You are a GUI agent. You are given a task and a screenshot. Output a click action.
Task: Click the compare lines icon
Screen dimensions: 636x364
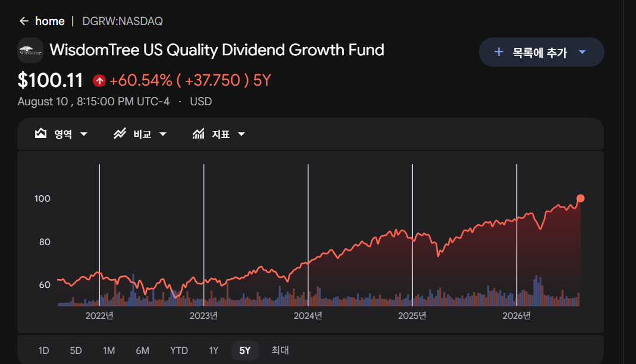click(120, 133)
